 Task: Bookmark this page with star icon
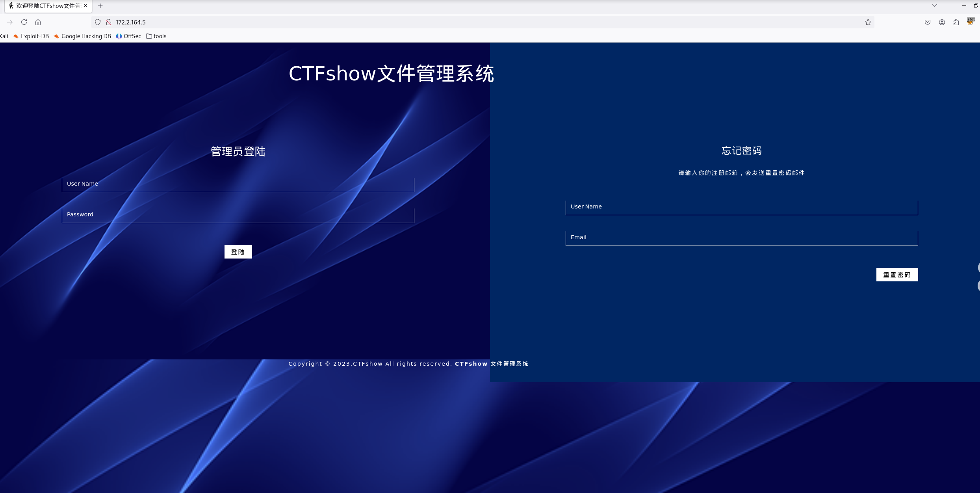pos(868,22)
